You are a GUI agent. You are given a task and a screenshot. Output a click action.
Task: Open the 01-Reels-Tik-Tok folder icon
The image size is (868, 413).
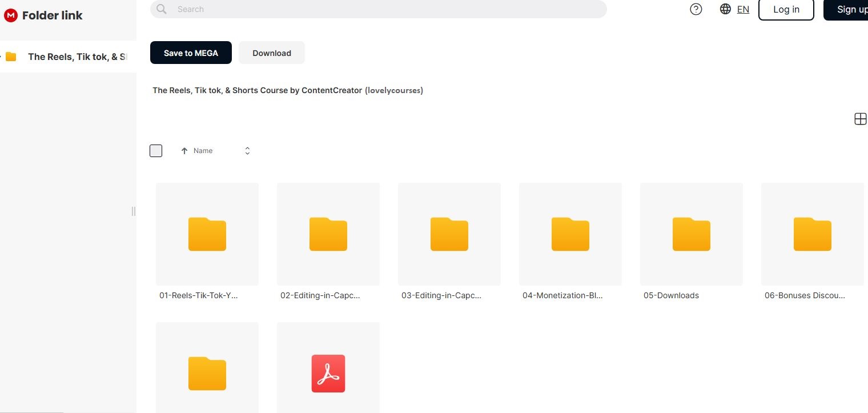tap(207, 234)
